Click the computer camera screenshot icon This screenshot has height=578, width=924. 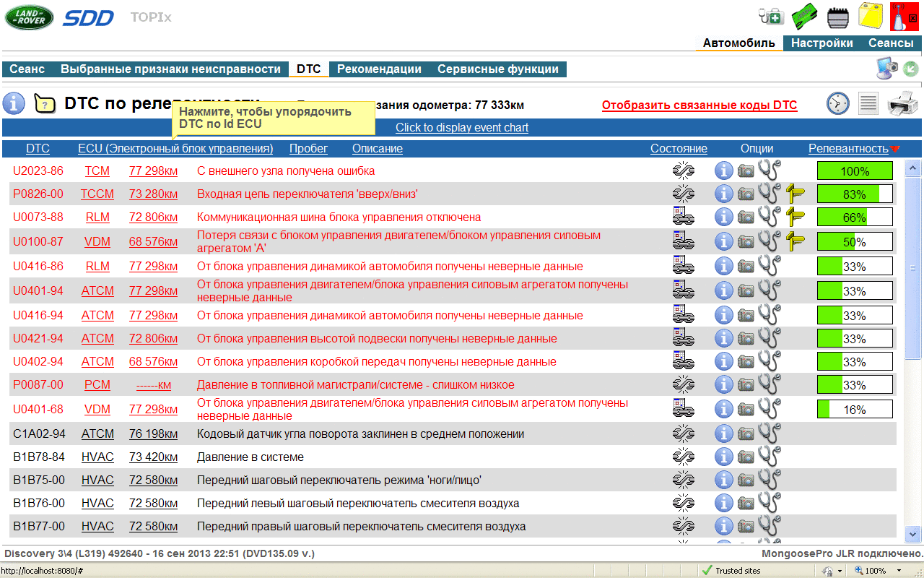887,68
